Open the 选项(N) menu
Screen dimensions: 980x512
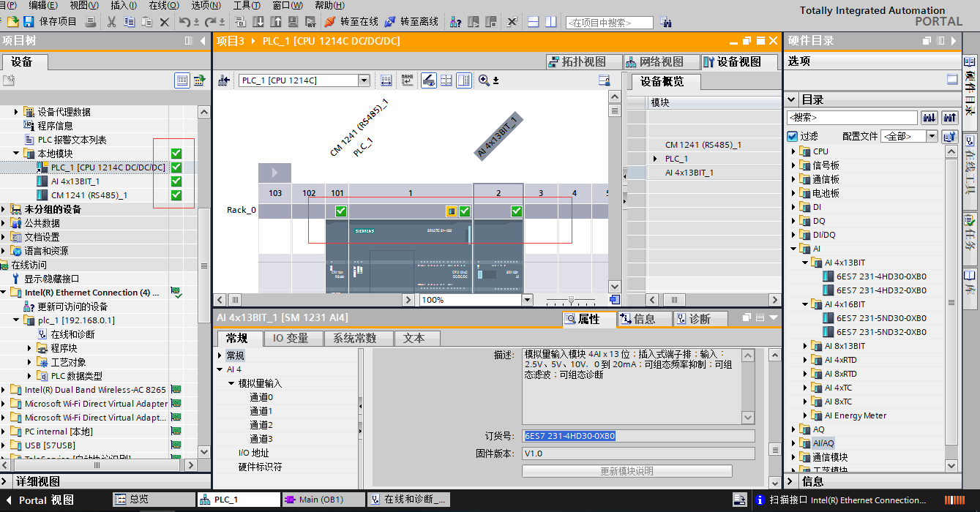coord(206,5)
